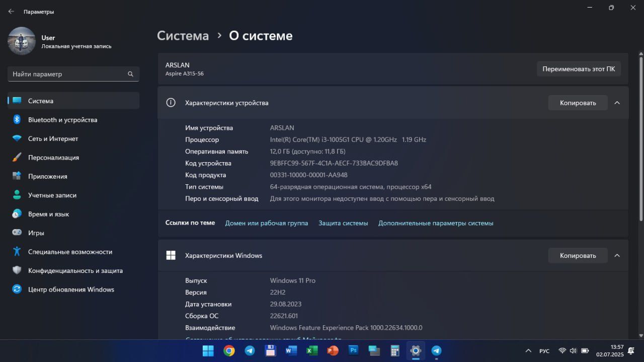Open Microsoft Word from the taskbar
The height and width of the screenshot is (362, 644).
291,350
